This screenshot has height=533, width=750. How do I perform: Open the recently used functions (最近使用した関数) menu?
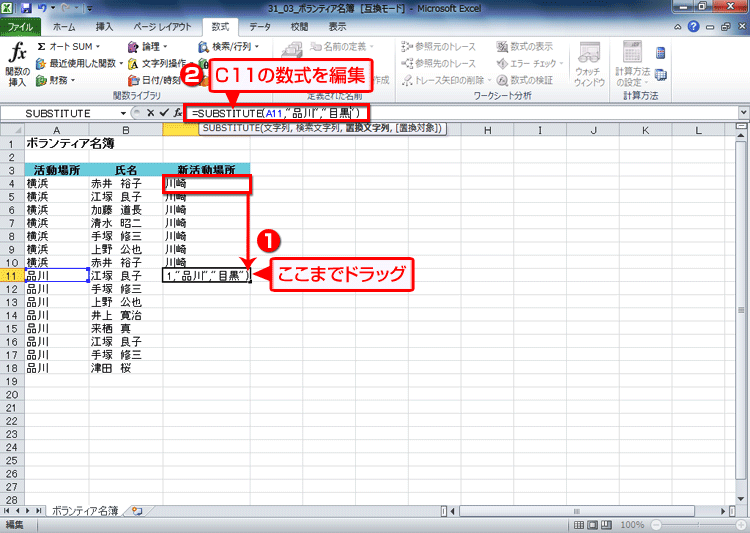pos(79,63)
